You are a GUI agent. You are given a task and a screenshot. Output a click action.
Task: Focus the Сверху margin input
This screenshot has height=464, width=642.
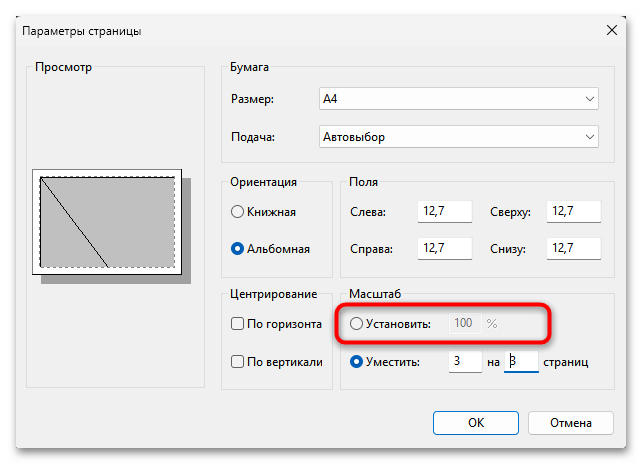pyautogui.click(x=574, y=212)
